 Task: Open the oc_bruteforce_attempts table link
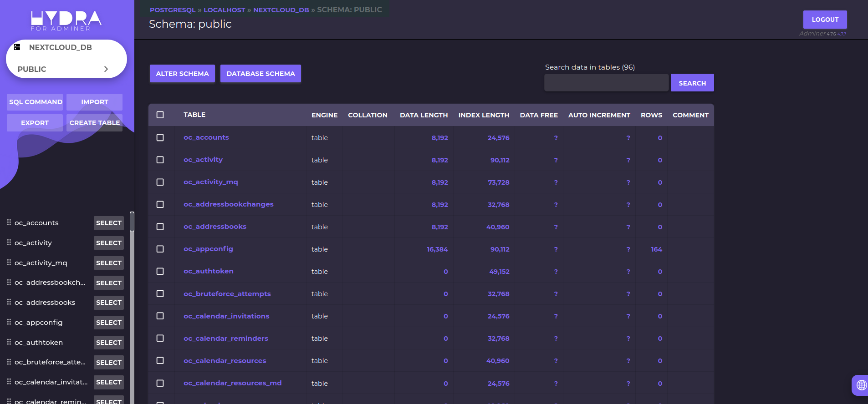(x=227, y=294)
